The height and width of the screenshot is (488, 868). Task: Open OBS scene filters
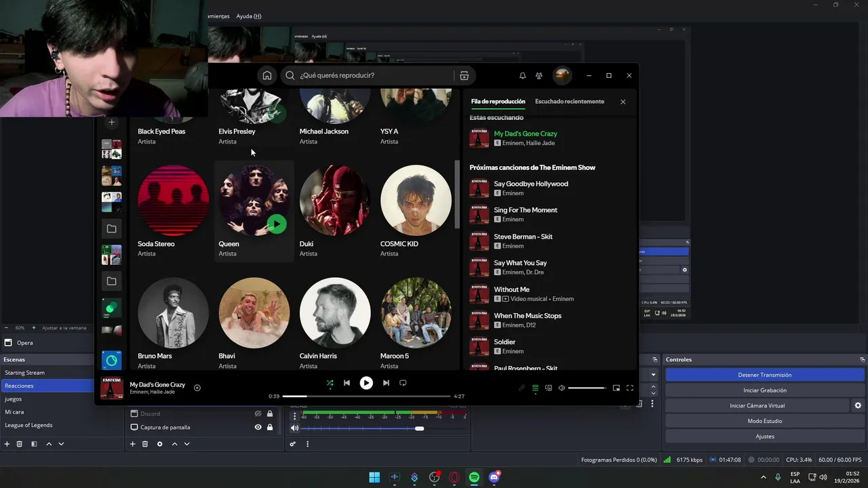click(33, 444)
